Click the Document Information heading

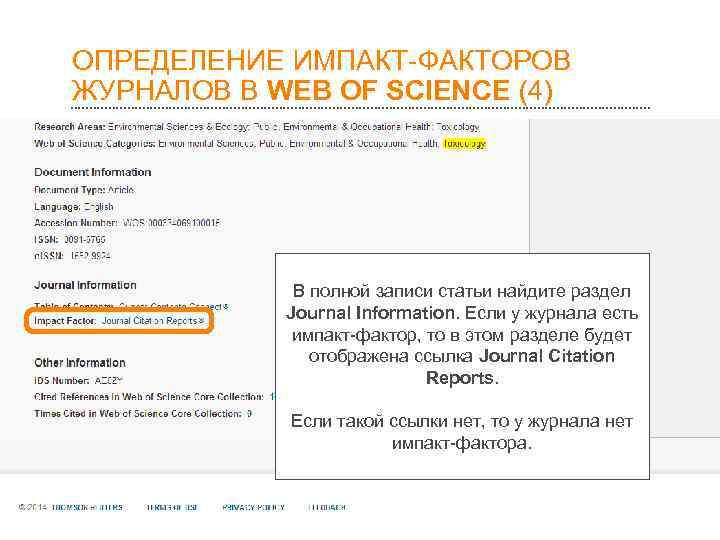click(93, 172)
